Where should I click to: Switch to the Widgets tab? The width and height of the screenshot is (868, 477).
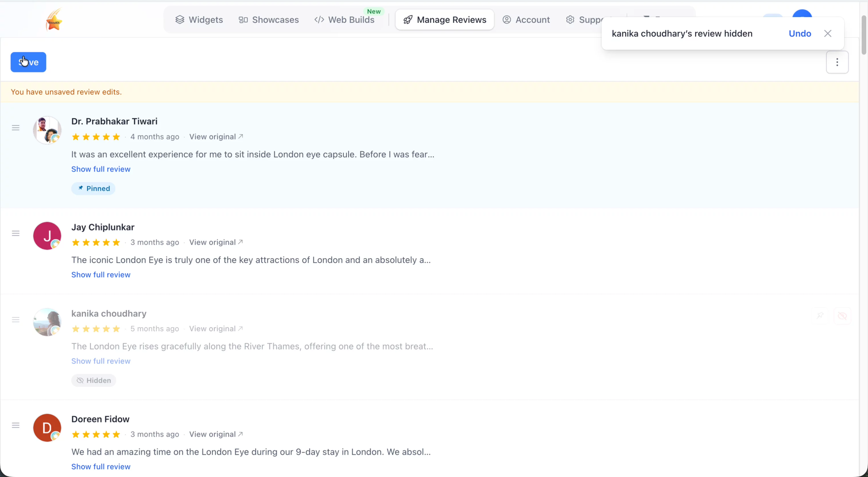pos(199,20)
